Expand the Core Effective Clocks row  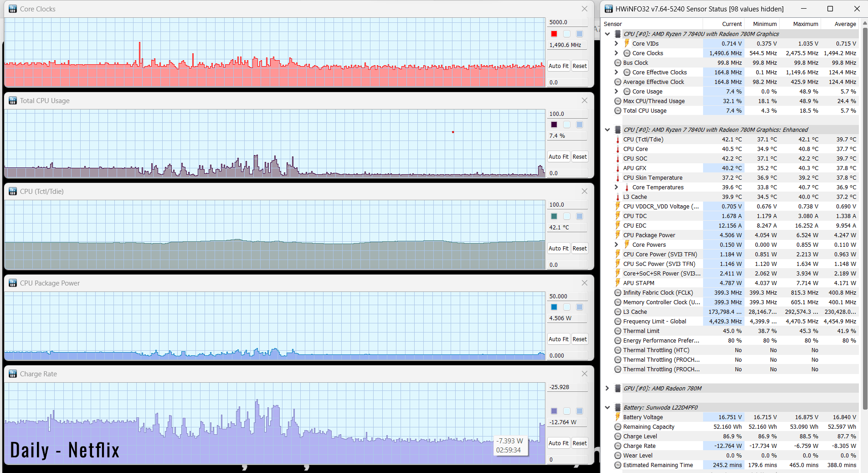616,72
